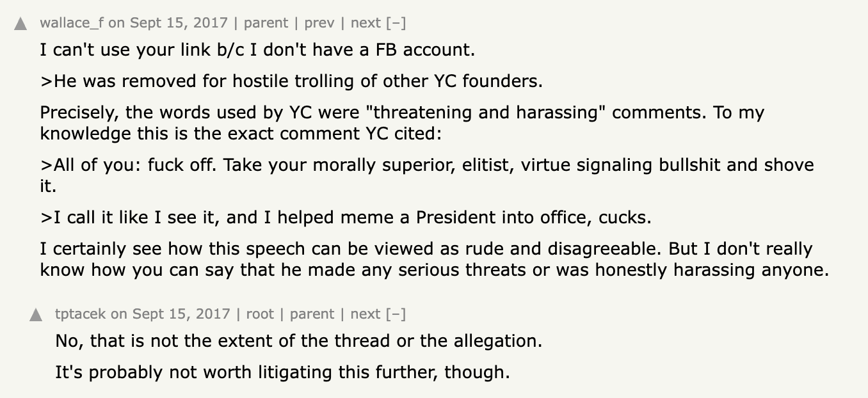Click the quote about meme a President
The width and height of the screenshot is (868, 398).
pos(346,218)
